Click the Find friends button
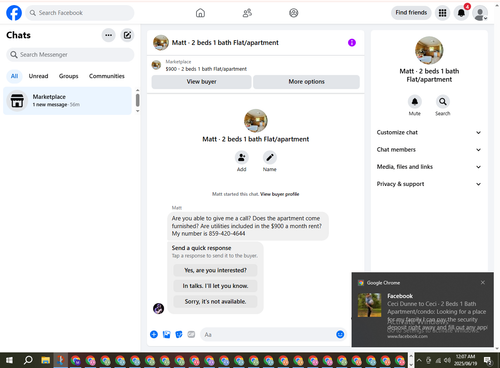Viewport: 500px width, 368px height. coord(411,13)
